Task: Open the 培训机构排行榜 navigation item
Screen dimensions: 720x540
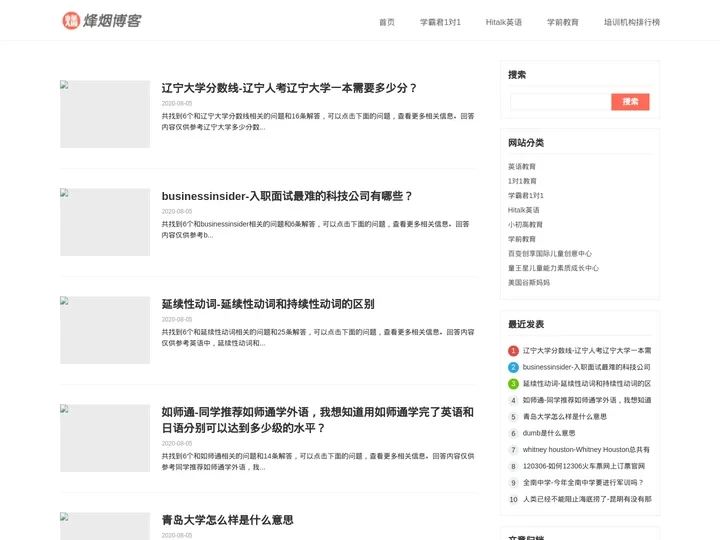Action: tap(632, 22)
